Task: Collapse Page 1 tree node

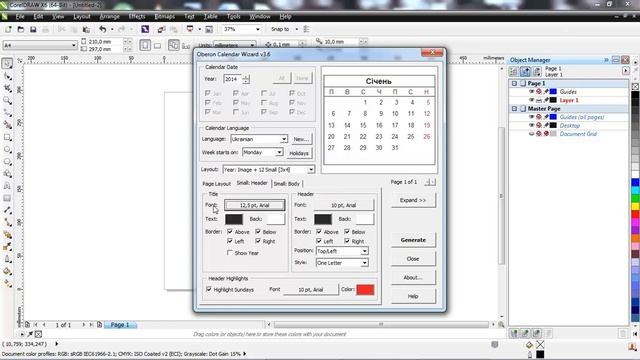Action: point(514,83)
